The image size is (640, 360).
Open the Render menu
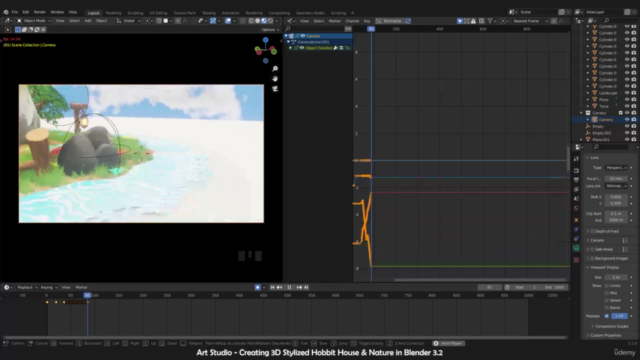40,12
